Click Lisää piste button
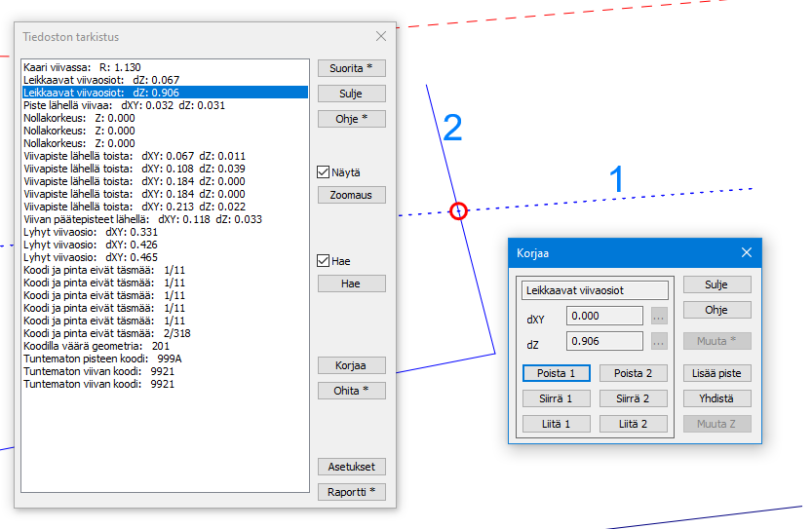 [x=716, y=373]
